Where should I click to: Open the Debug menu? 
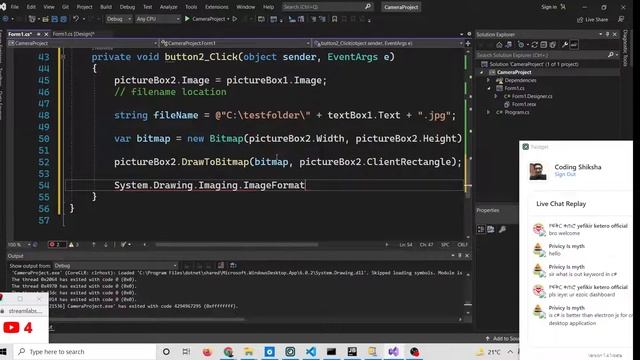(127, 7)
